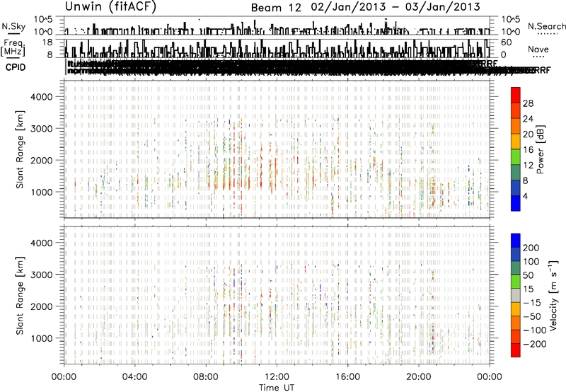Click the left '10^5' noise axis tick

click(x=43, y=19)
